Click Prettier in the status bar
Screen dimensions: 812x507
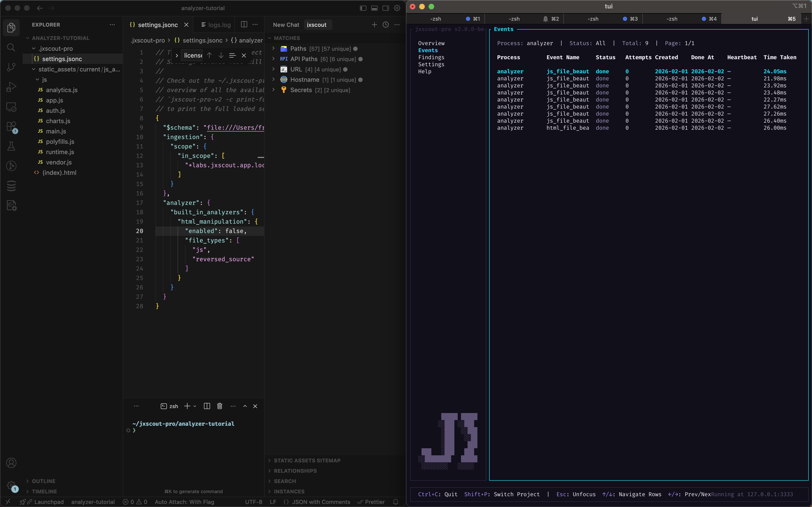(371, 502)
